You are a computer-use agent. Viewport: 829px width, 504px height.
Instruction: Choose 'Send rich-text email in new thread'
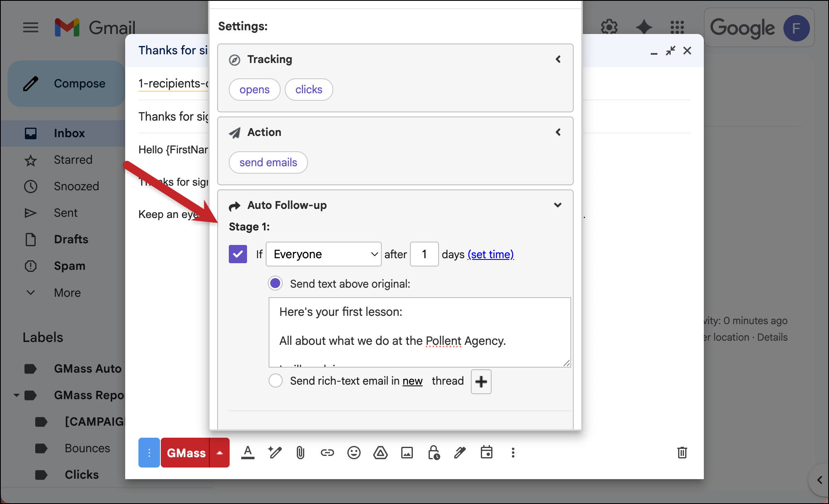coord(275,380)
